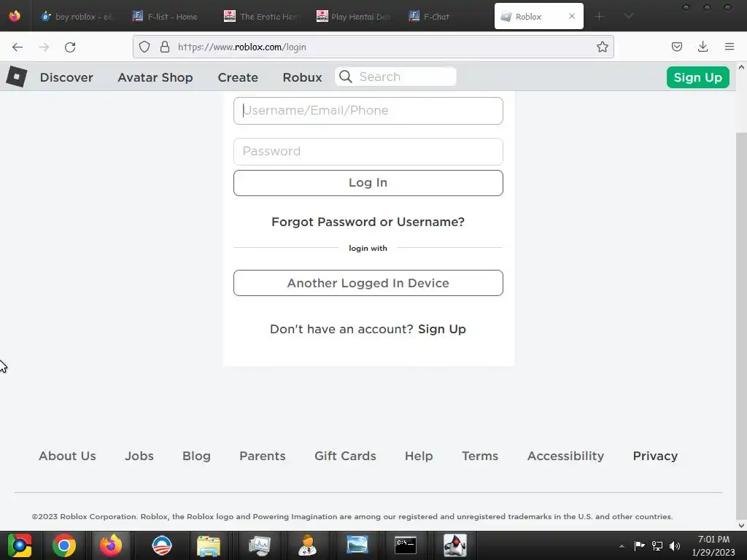Open the Obama-logo taskbar icon
Viewport: 747px width, 560px height.
point(162,545)
